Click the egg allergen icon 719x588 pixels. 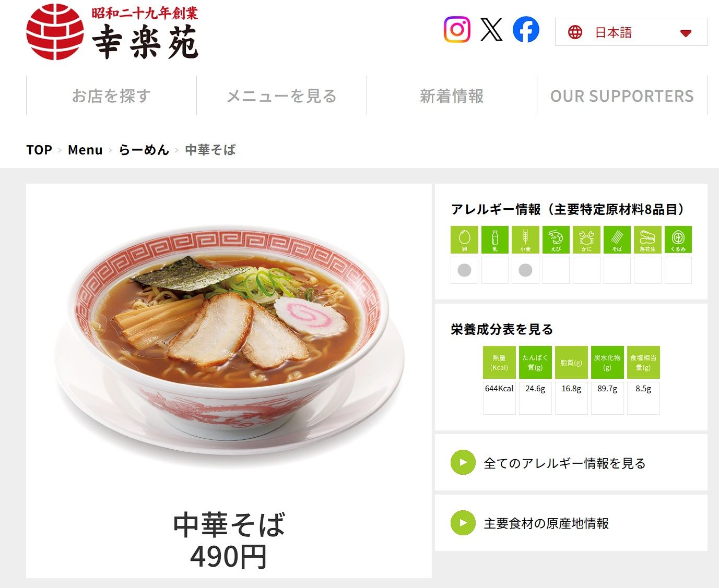(x=464, y=239)
